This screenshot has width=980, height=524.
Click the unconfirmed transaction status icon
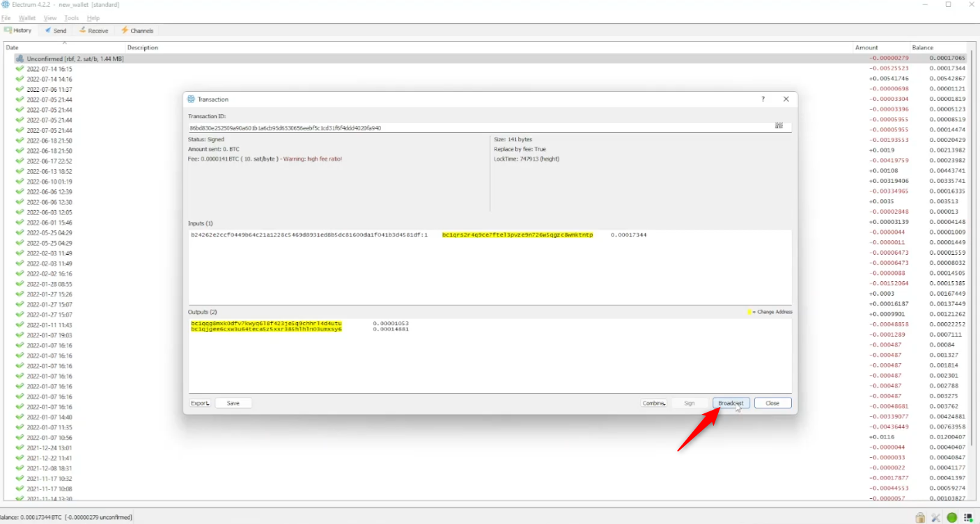20,59
